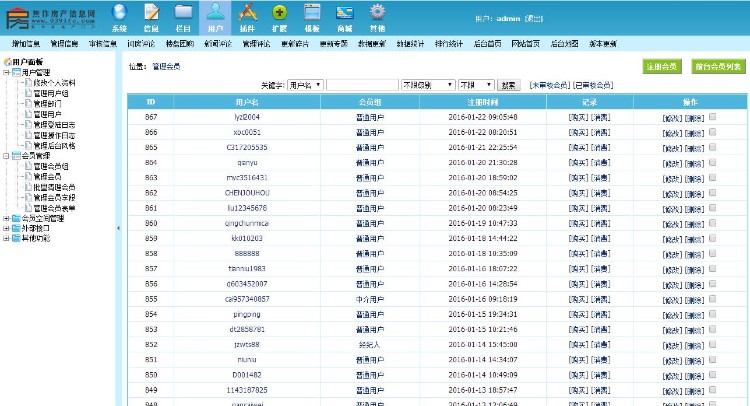Open 管理会员 in the sidebar tree
Image resolution: width=750 pixels, height=406 pixels.
[47, 177]
